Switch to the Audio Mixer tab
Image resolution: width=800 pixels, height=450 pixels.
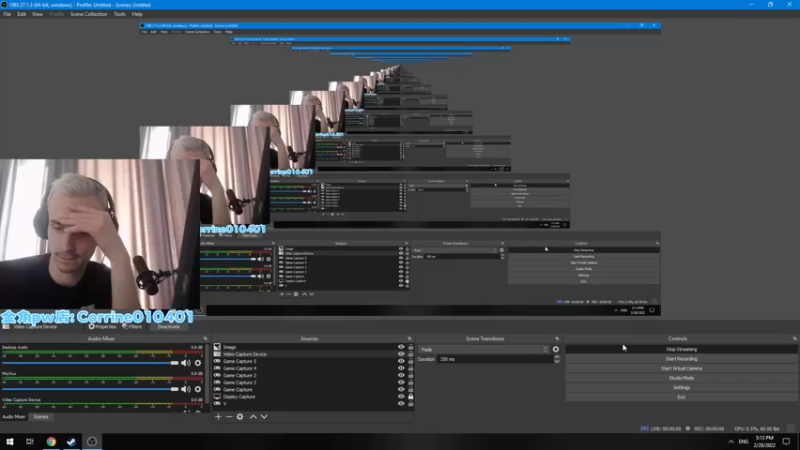14,417
